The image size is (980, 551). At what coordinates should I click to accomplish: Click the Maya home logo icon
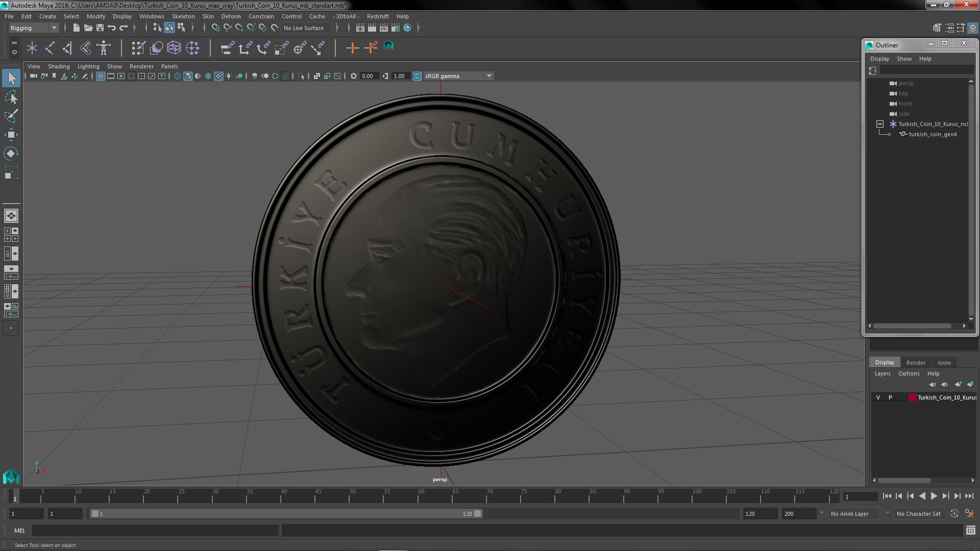(11, 477)
